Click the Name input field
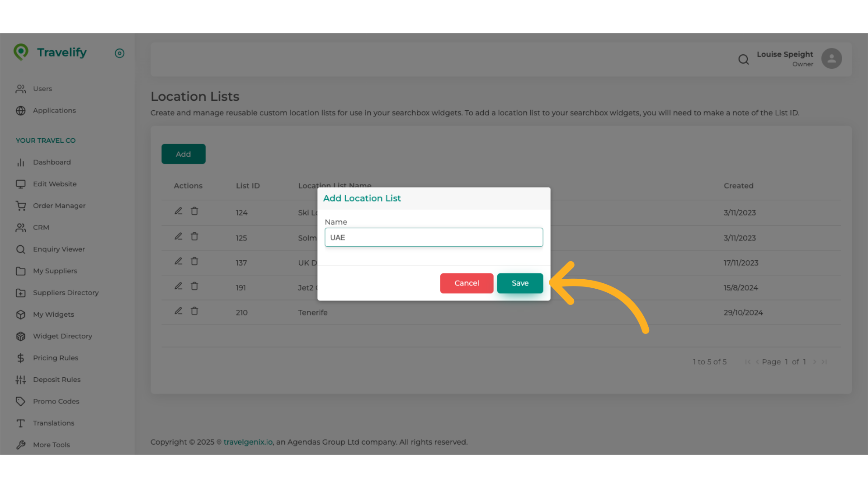The height and width of the screenshot is (488, 868). pyautogui.click(x=434, y=237)
